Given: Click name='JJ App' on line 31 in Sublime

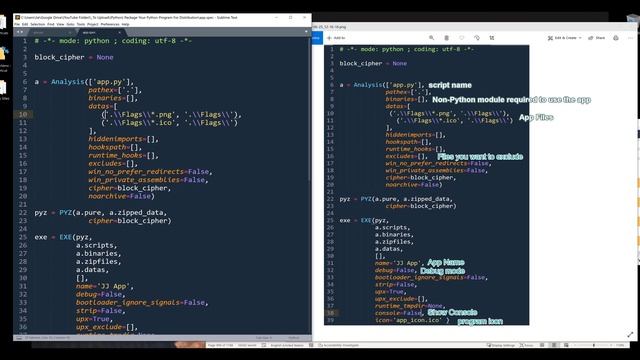Looking at the screenshot, I should click(x=104, y=286).
